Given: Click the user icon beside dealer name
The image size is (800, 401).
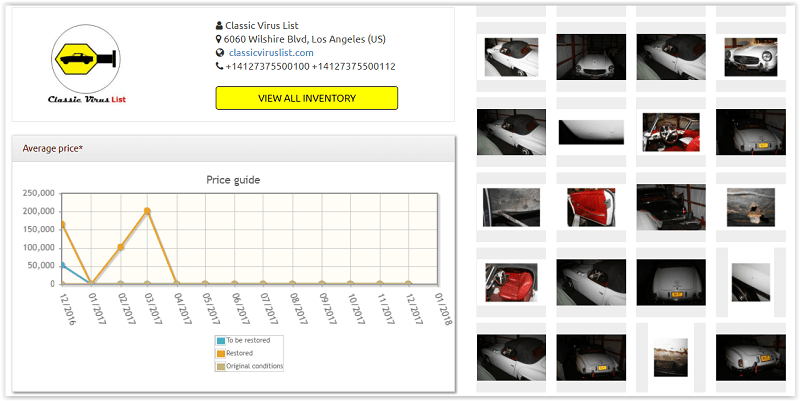Looking at the screenshot, I should pyautogui.click(x=219, y=25).
